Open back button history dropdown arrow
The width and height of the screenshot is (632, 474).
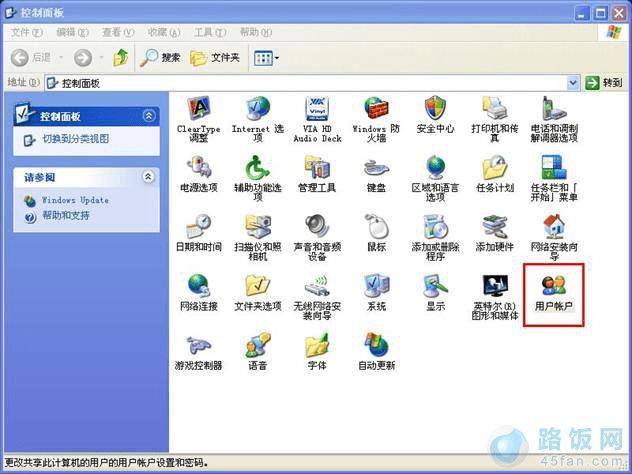(61, 58)
